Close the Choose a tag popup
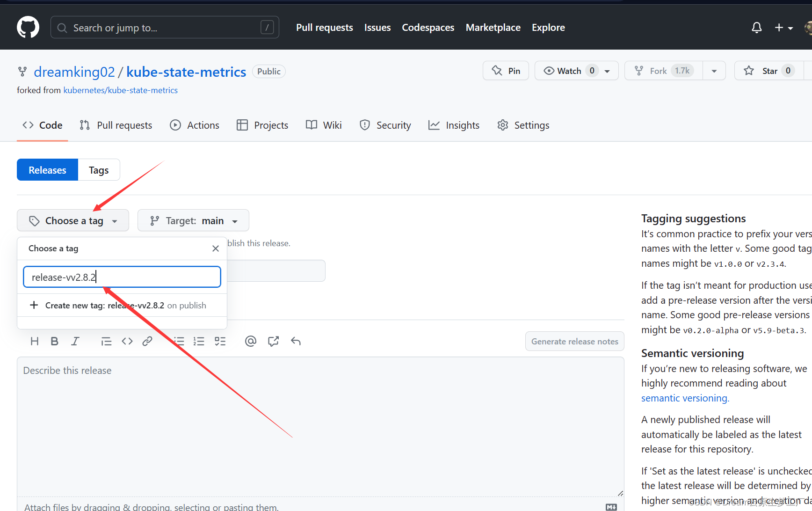812x511 pixels. pos(216,248)
